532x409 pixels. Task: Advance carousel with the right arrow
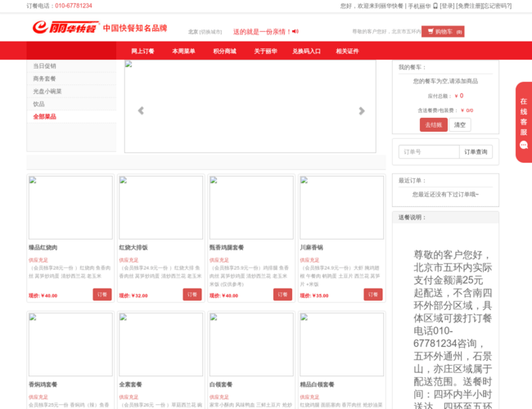pyautogui.click(x=362, y=111)
